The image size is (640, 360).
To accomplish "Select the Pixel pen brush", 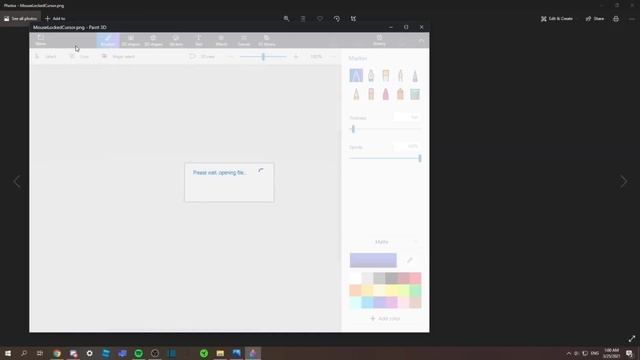I will 415,76.
